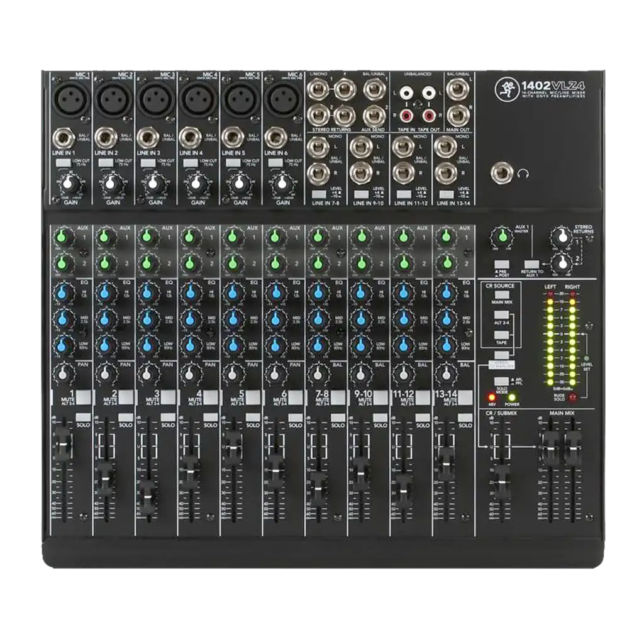Click the 7-8 stereo channel fader
Screen dimensions: 644x644
318,488
